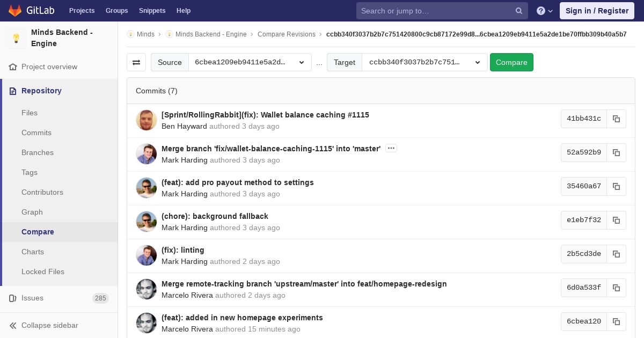Click Ben Hayward's avatar on wallet commit
644x338 pixels.
tap(147, 120)
